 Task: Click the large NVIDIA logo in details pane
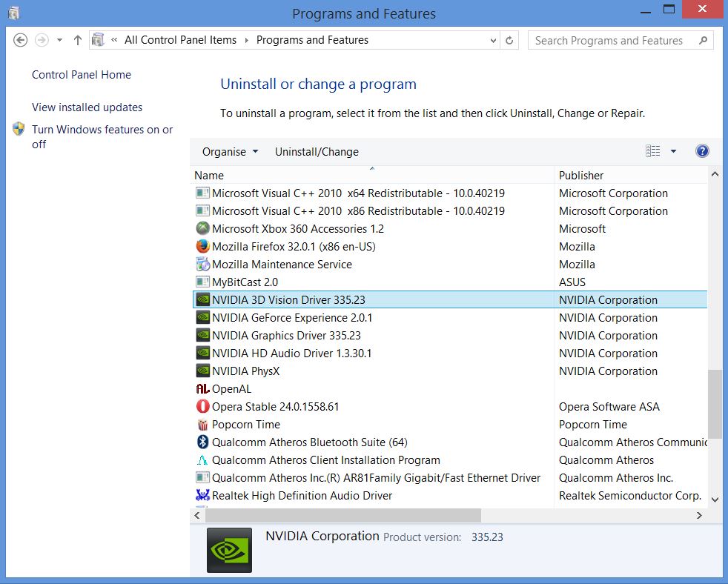coord(229,550)
